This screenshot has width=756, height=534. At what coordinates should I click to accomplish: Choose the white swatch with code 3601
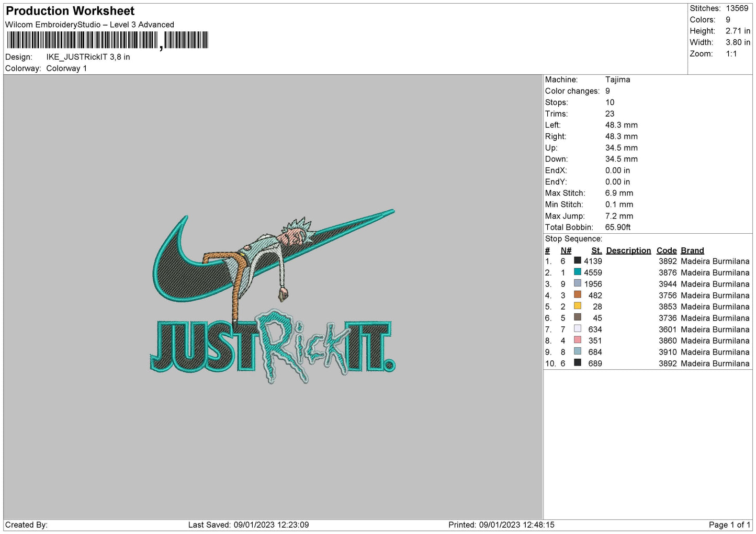[x=577, y=328]
